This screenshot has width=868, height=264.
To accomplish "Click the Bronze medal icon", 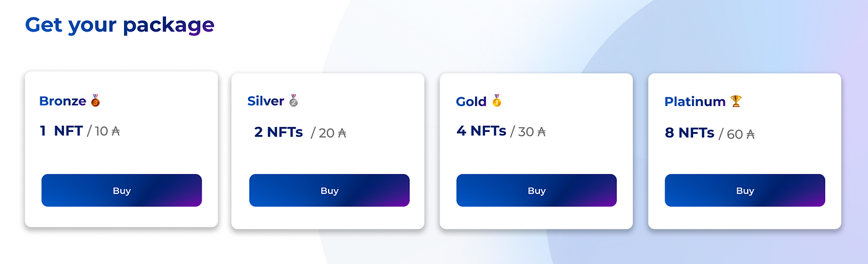I will [95, 100].
